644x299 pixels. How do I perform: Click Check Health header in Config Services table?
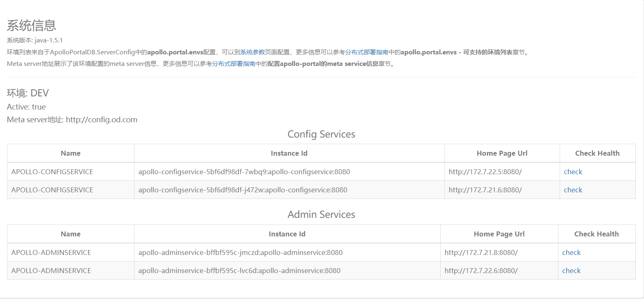598,153
